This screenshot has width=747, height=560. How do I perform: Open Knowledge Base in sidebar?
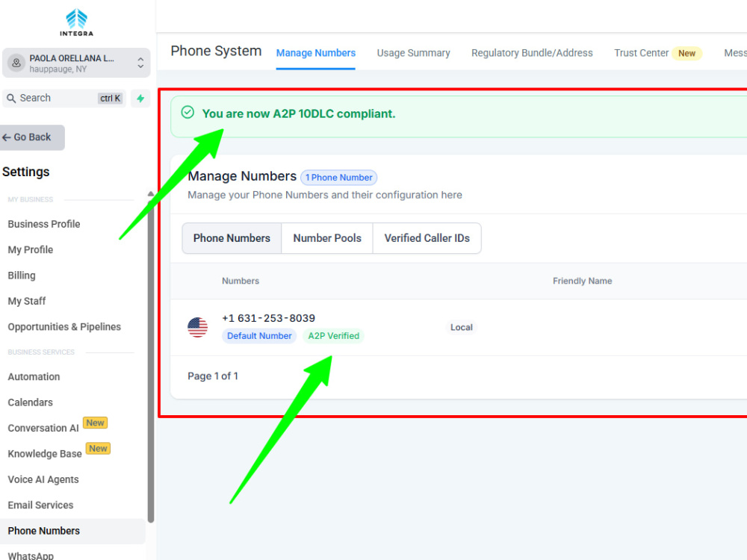pyautogui.click(x=45, y=454)
